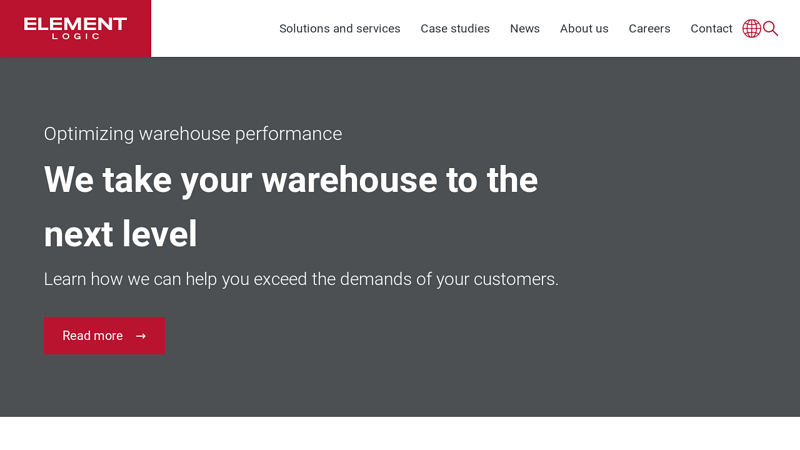The height and width of the screenshot is (450, 800).
Task: Open site search magnifier icon
Action: (770, 29)
